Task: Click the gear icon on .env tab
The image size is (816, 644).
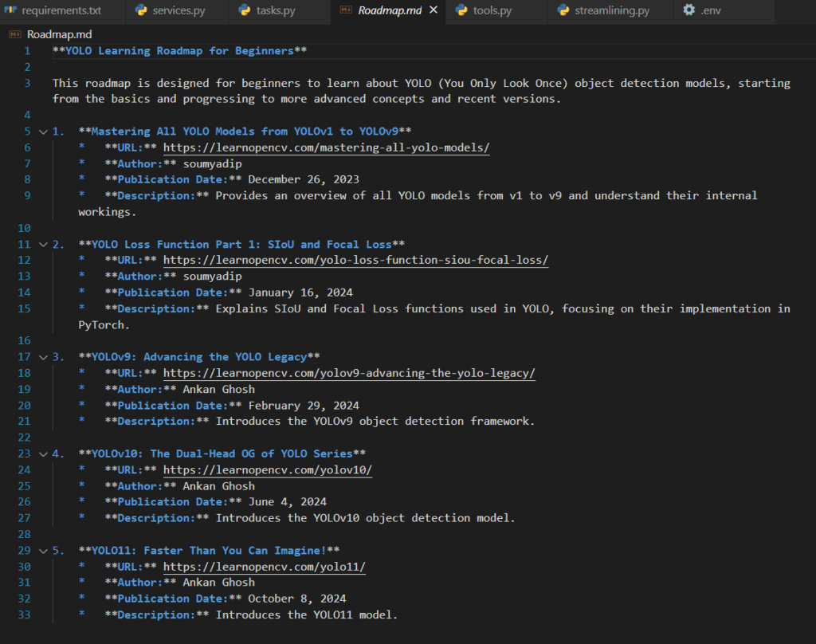Action: tap(688, 11)
